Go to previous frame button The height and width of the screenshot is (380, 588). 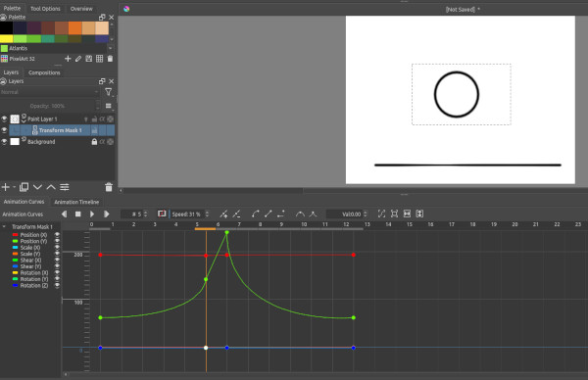coord(64,214)
